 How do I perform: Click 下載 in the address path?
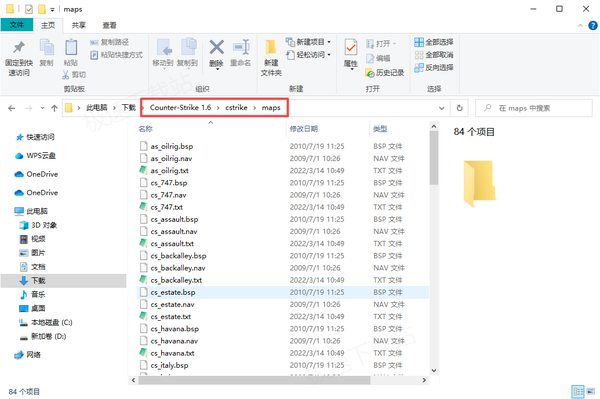[129, 107]
